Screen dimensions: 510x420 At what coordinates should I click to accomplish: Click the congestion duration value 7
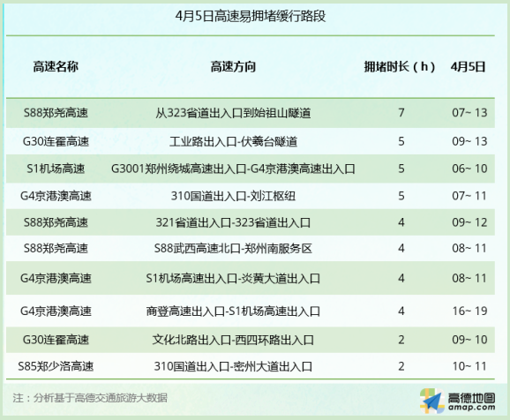click(x=401, y=113)
